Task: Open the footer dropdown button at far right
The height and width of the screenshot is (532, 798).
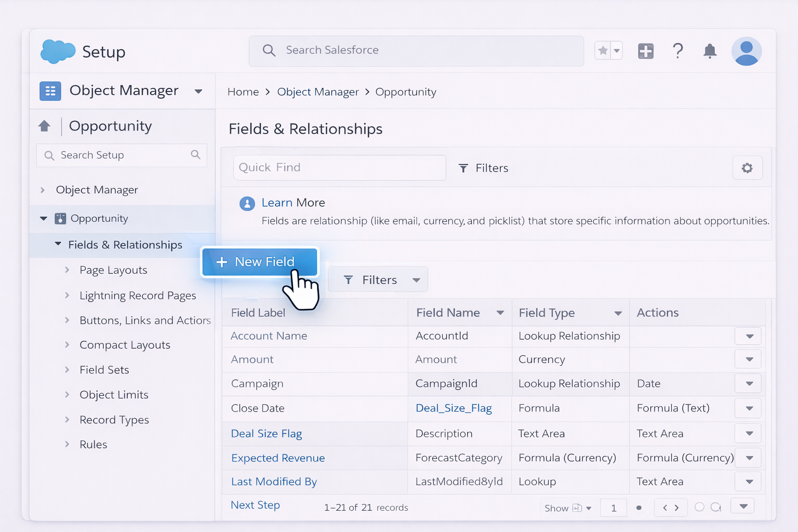Action: pyautogui.click(x=743, y=506)
